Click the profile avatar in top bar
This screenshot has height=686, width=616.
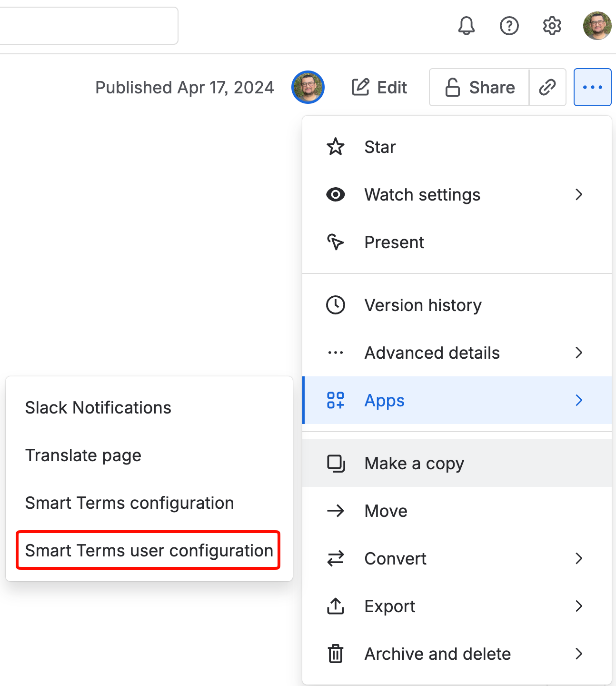597,26
